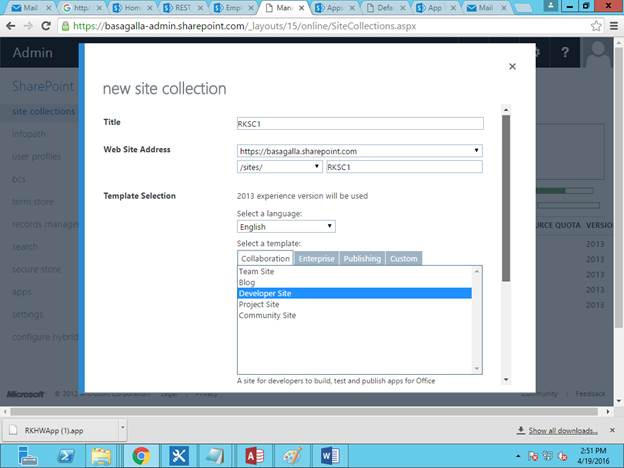The width and height of the screenshot is (624, 468).
Task: Open the English language dropdown
Action: coord(286,226)
